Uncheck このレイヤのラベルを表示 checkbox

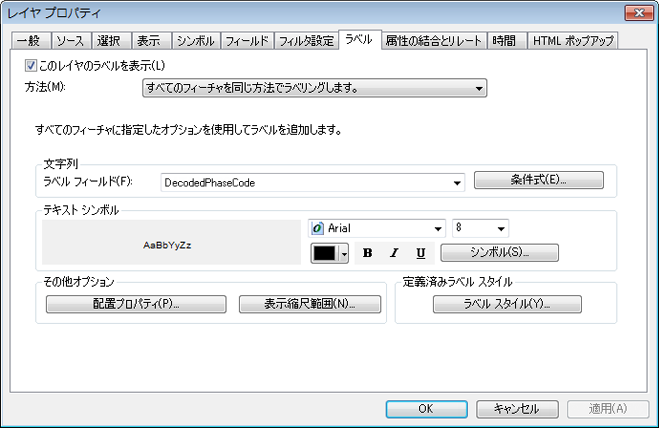tap(31, 65)
